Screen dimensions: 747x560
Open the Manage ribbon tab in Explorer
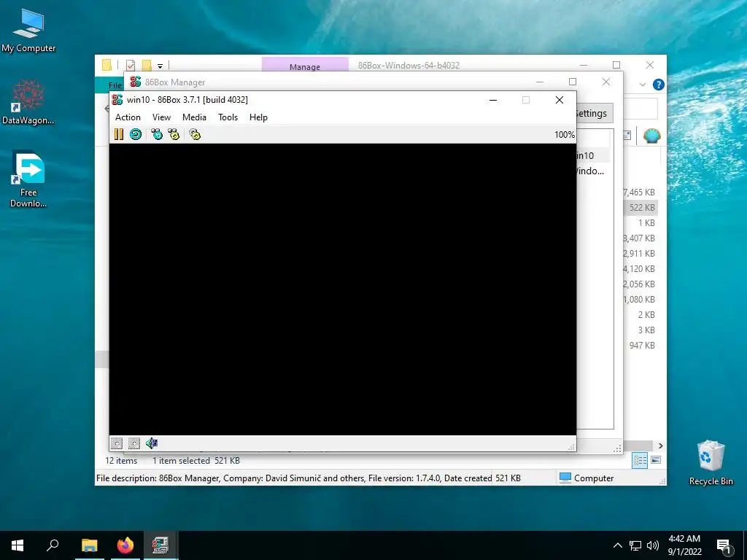(x=305, y=66)
